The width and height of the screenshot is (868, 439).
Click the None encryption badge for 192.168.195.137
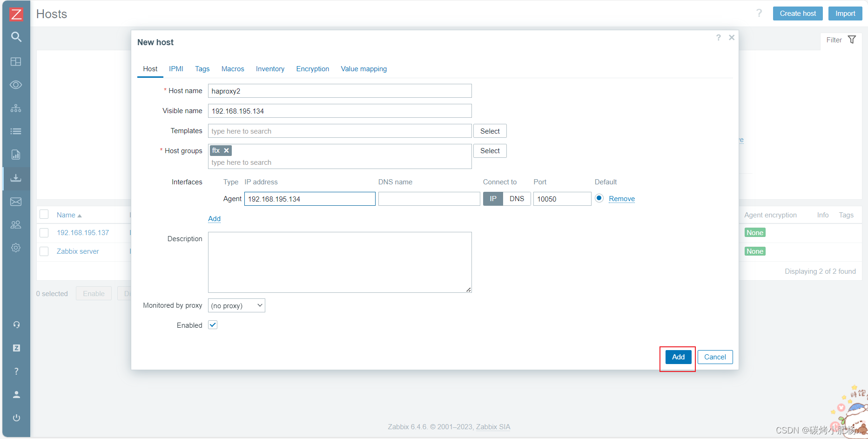tap(755, 233)
